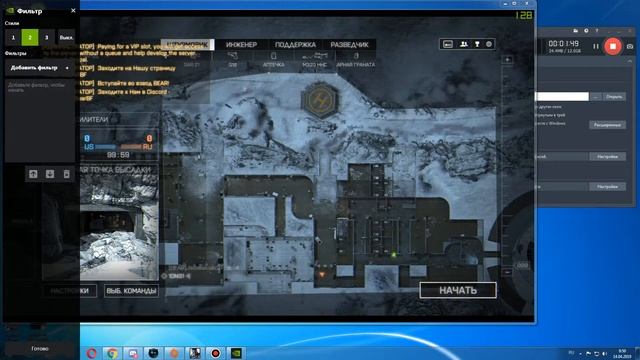The height and width of the screenshot is (360, 640).
Task: Open the folder icon in the recorder title bar
Action: tap(576, 31)
